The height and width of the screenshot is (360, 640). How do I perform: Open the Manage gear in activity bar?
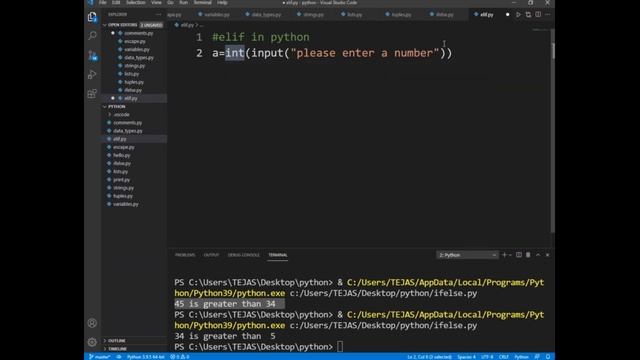coord(92,342)
